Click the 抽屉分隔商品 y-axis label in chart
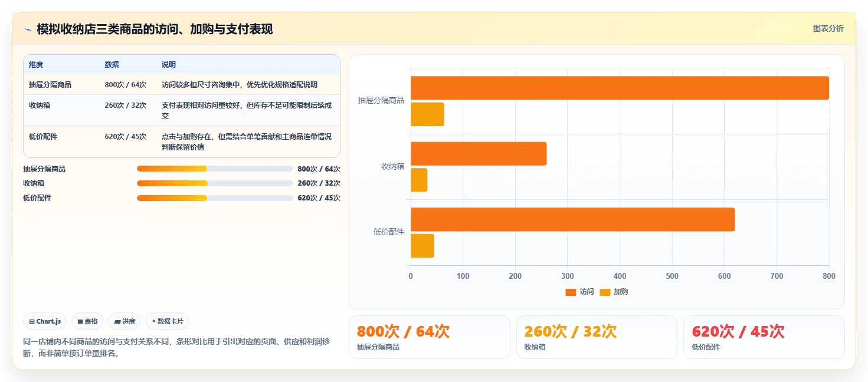This screenshot has width=868, height=382. pos(381,101)
